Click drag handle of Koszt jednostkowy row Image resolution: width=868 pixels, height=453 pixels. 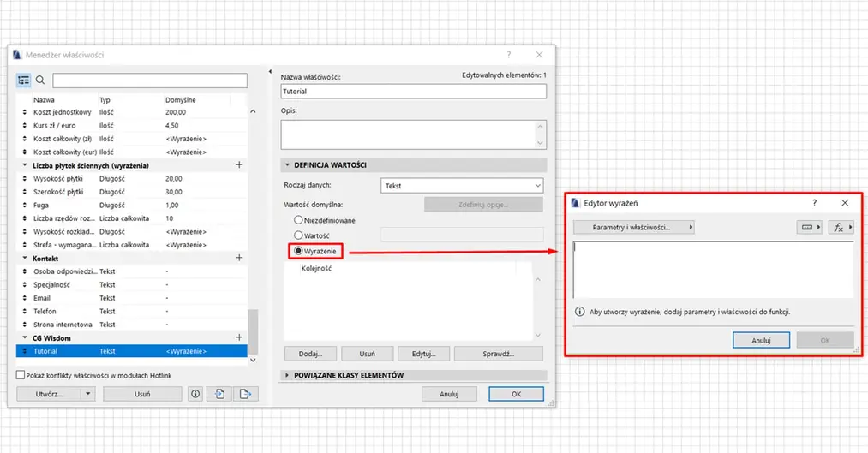(24, 112)
